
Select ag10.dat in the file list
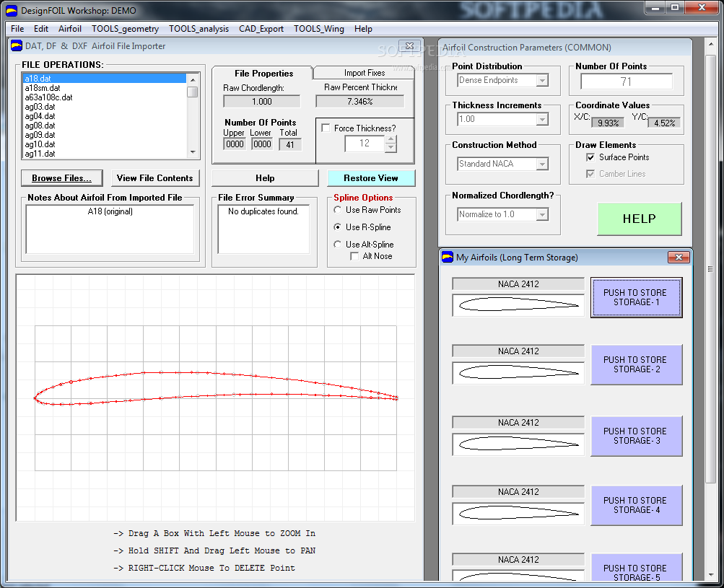[x=105, y=144]
